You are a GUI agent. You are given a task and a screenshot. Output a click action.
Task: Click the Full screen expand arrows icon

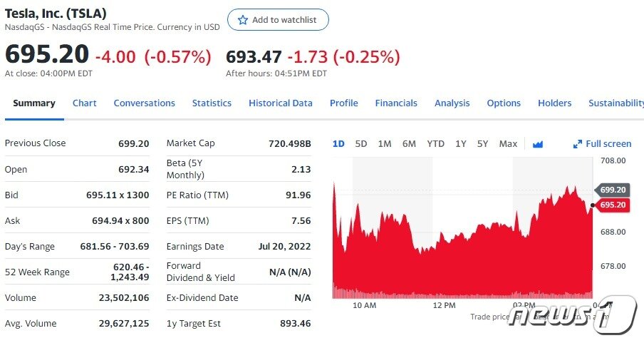578,144
